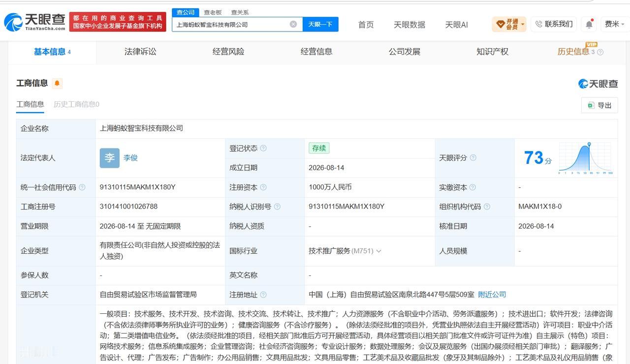Click the 天眼一下 search button
Image resolution: width=630 pixels, height=364 pixels.
point(320,24)
